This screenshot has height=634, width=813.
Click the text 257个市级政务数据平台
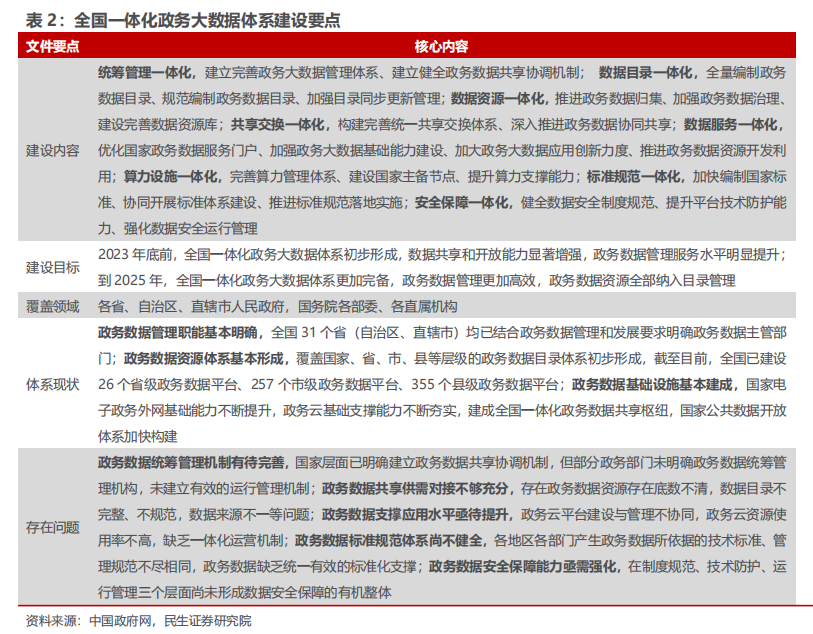(325, 385)
